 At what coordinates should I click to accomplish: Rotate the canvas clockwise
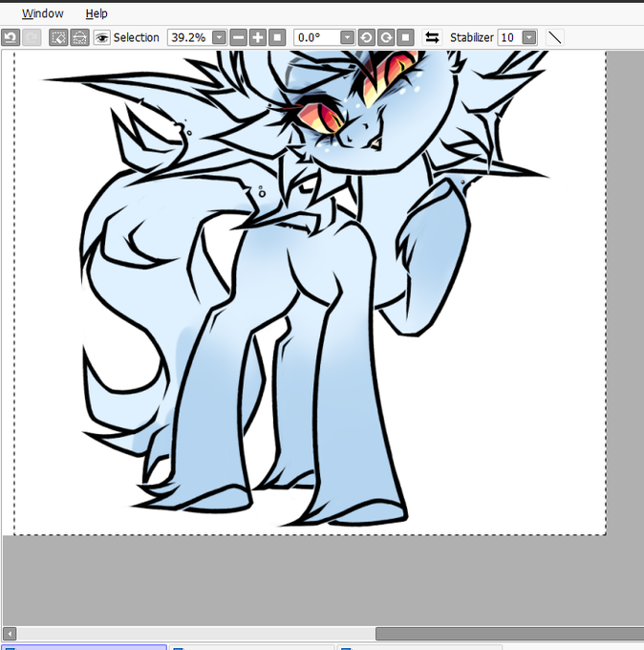coord(386,37)
